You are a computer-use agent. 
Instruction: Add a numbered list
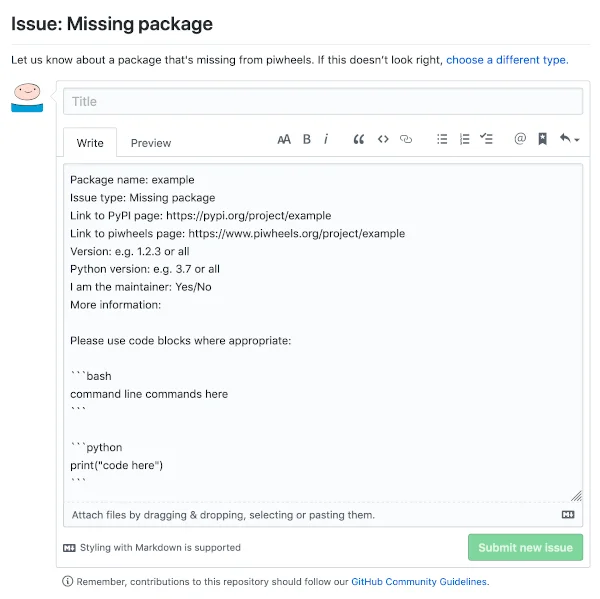pos(464,139)
